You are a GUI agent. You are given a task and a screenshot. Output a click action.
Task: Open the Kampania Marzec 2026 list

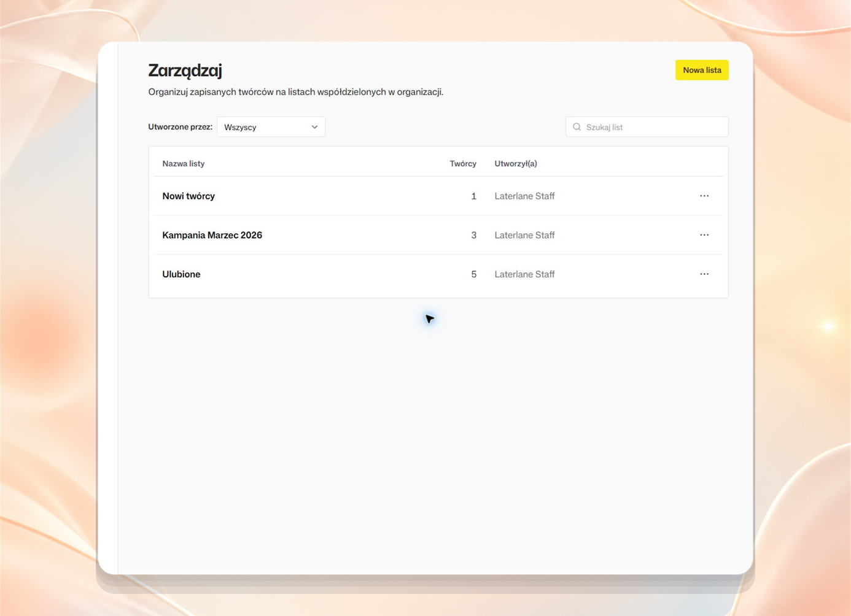point(212,235)
